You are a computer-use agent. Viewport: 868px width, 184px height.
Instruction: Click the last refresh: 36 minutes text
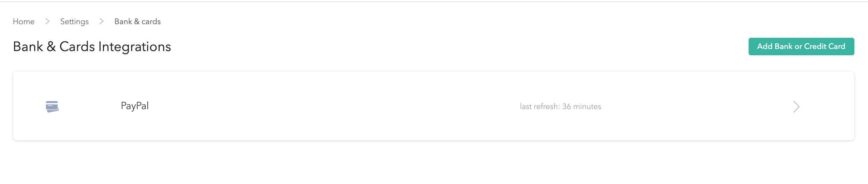pos(560,107)
